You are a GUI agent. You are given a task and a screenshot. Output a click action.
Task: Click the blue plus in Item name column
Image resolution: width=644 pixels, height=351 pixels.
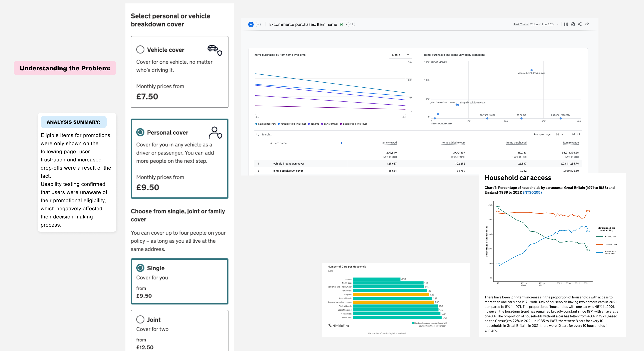pyautogui.click(x=341, y=143)
